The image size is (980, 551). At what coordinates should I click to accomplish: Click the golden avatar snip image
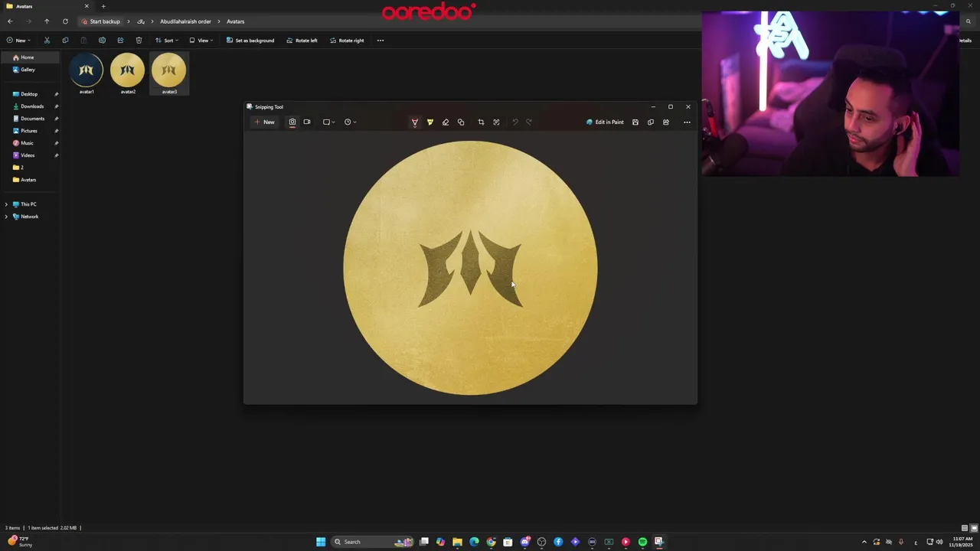470,268
